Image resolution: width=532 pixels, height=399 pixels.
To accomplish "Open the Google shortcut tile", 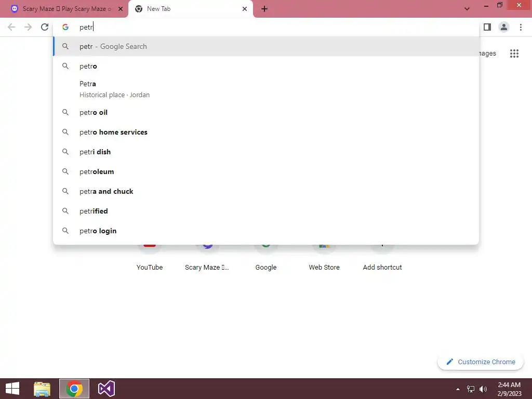I will click(x=266, y=257).
